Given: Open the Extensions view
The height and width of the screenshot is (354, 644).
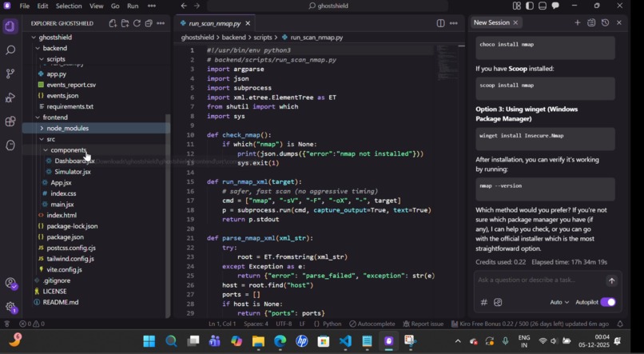Looking at the screenshot, I should point(10,121).
